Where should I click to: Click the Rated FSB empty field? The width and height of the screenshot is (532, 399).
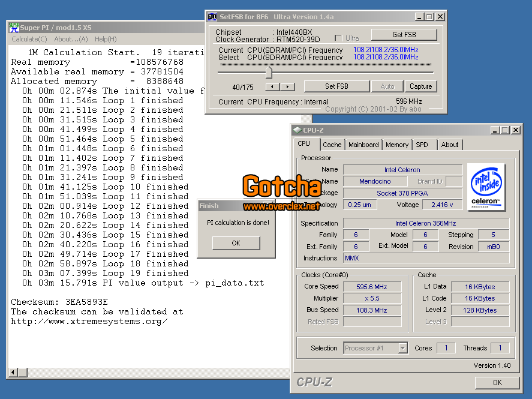tap(372, 322)
